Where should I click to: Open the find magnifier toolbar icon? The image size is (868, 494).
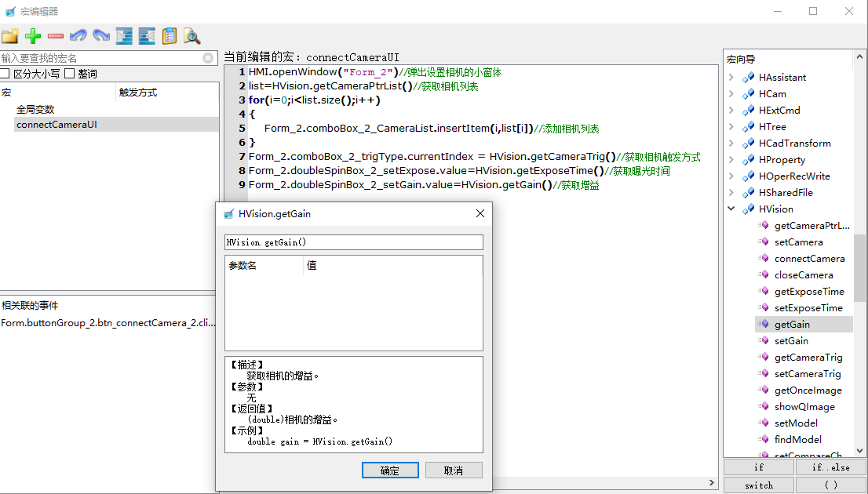click(x=192, y=36)
